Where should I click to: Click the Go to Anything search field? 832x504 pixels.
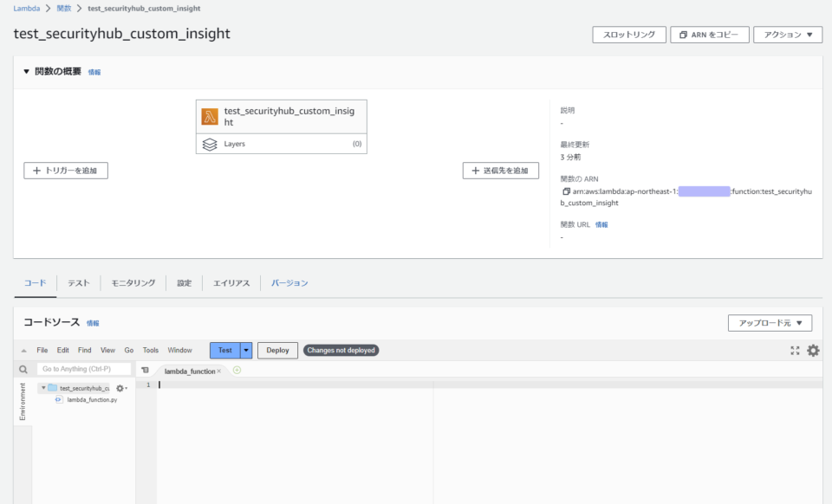(x=84, y=369)
